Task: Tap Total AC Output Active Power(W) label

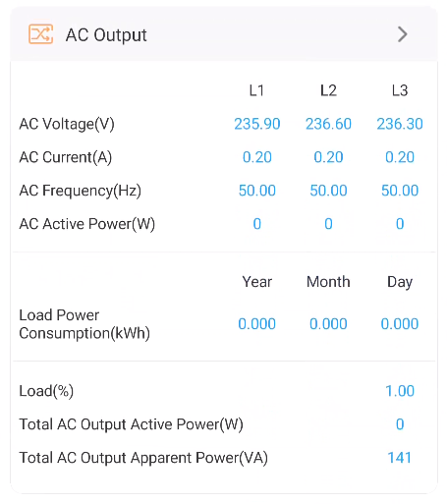Action: (x=131, y=424)
